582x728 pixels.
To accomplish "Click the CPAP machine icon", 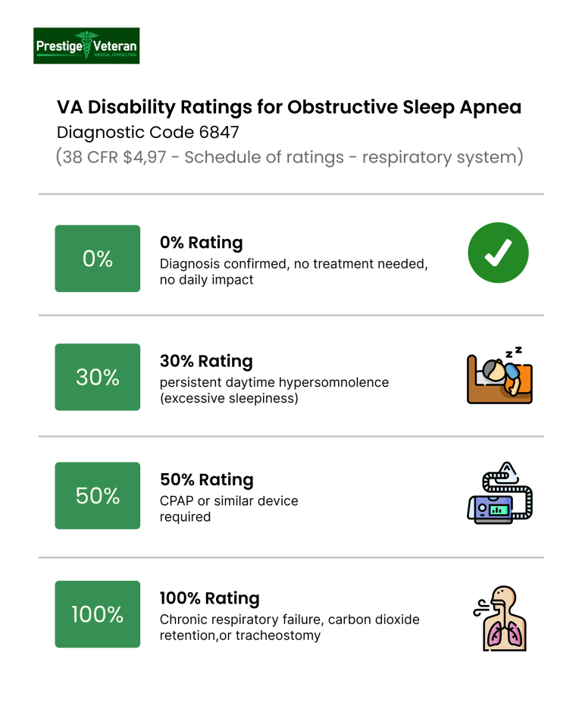I will coord(499,494).
